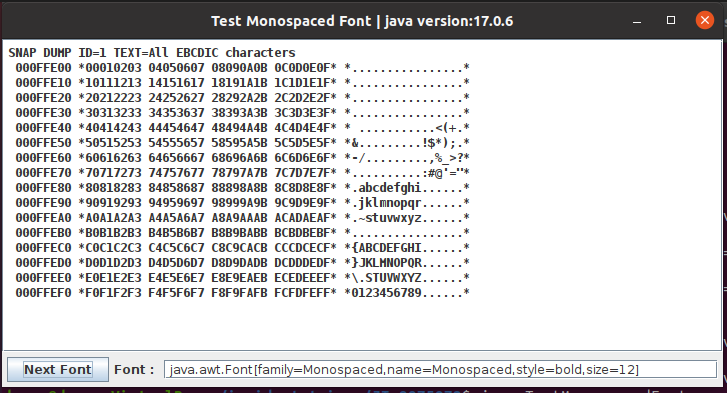Viewport: 727px width, 393px height.
Task: Click the 'Font :' label
Action: click(134, 369)
